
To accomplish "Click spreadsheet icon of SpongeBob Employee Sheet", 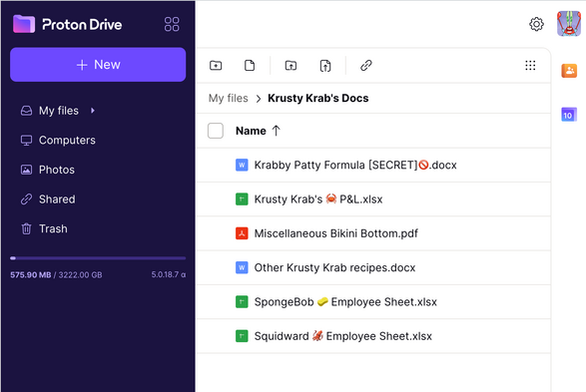I will point(242,301).
